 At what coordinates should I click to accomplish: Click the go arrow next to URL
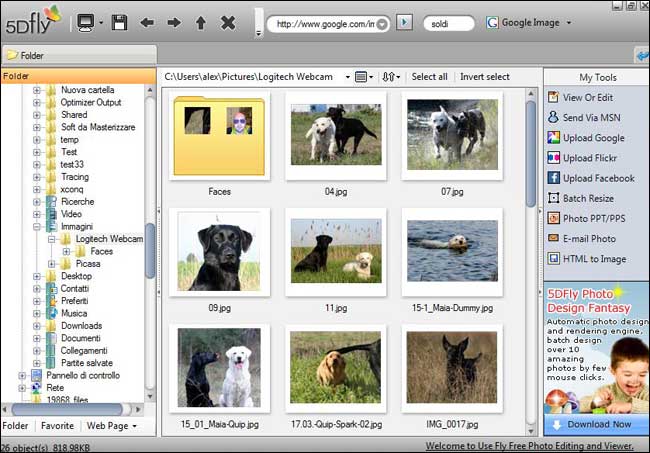pyautogui.click(x=404, y=22)
